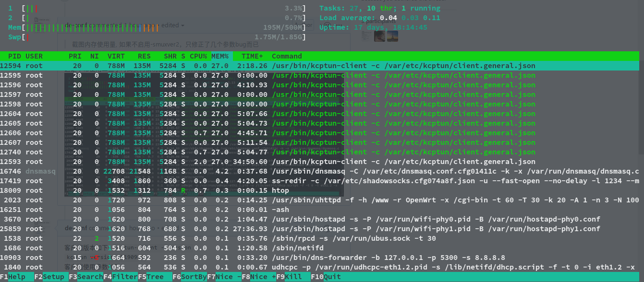This screenshot has width=644, height=282.
Task: Sort processes by CPU% column
Action: tap(198, 56)
